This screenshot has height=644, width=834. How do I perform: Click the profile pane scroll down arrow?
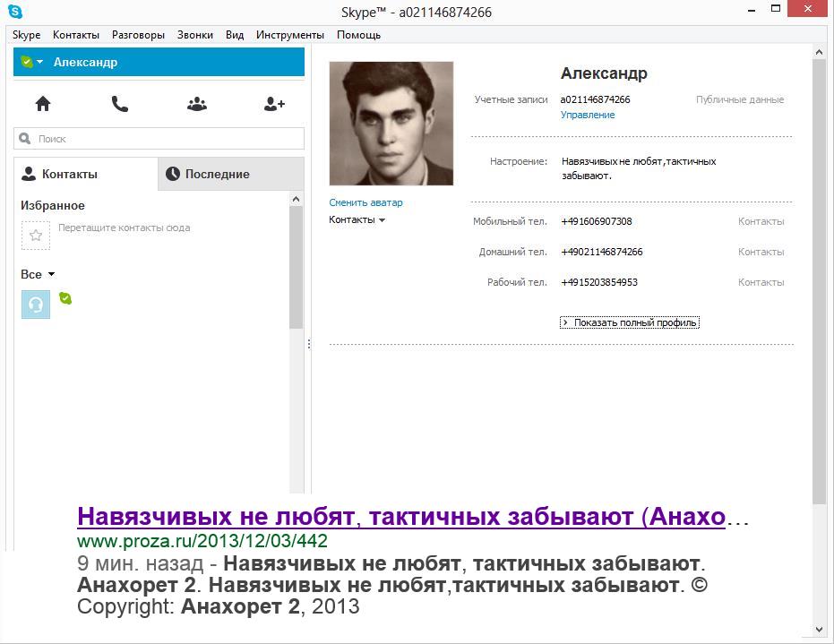(819, 631)
